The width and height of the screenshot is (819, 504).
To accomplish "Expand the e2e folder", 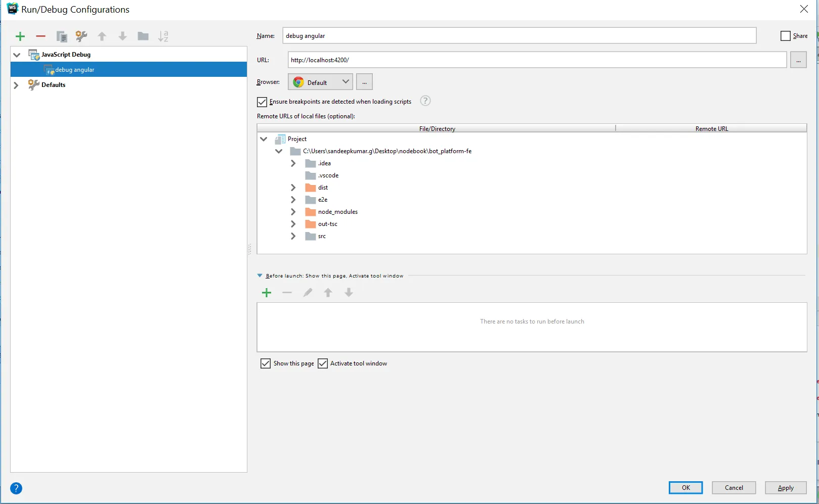I will pos(293,200).
